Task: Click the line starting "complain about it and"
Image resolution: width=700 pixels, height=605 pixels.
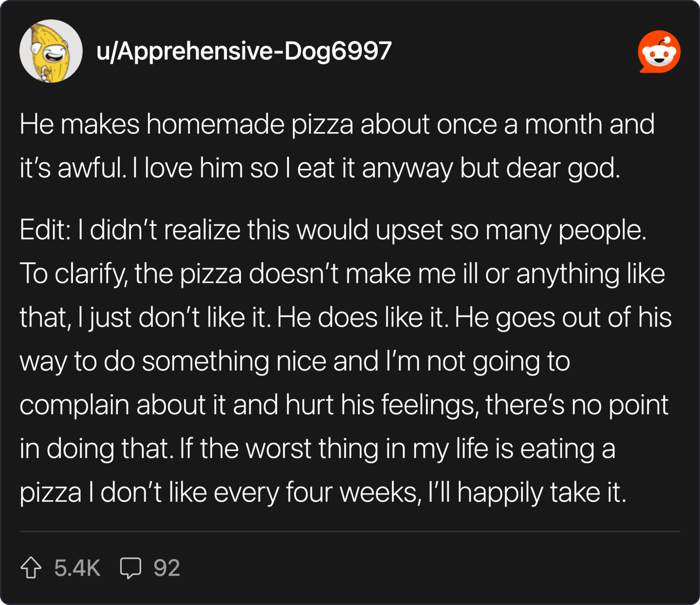Action: [x=344, y=405]
